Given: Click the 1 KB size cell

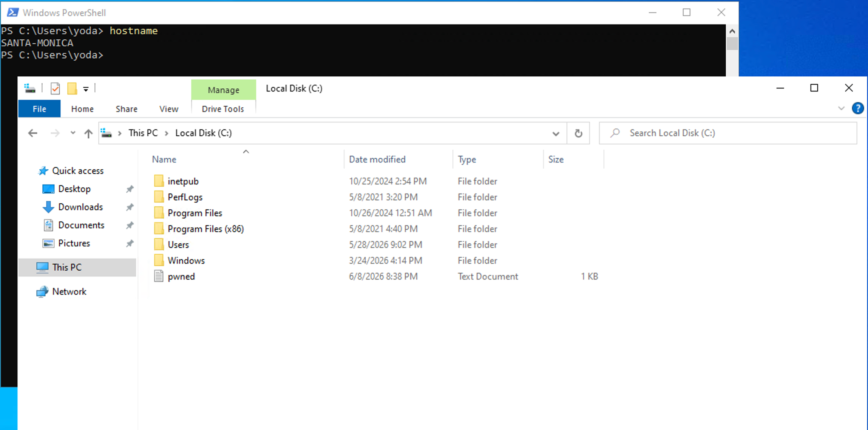Looking at the screenshot, I should tap(589, 277).
